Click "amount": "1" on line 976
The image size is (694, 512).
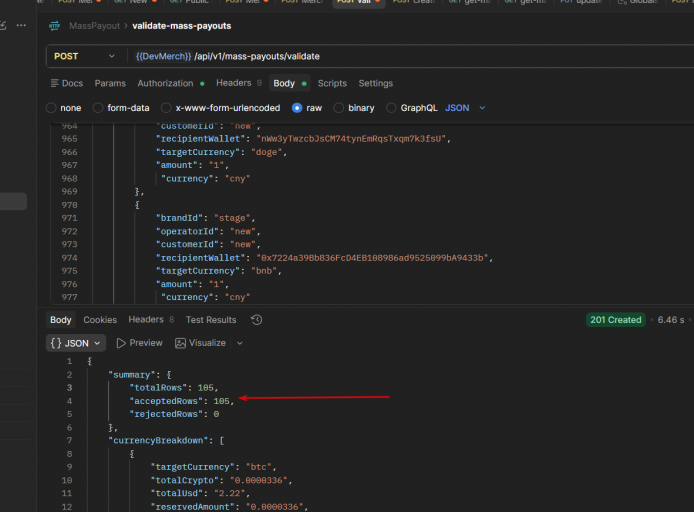click(192, 284)
